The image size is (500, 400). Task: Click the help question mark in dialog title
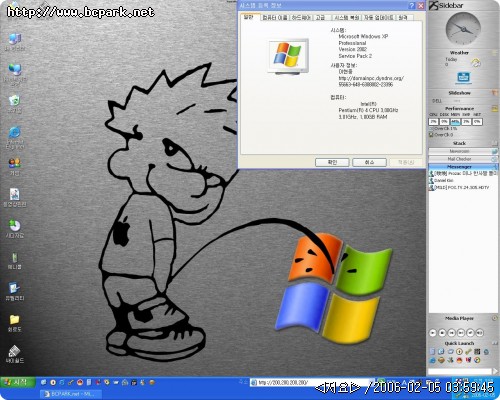(412, 5)
